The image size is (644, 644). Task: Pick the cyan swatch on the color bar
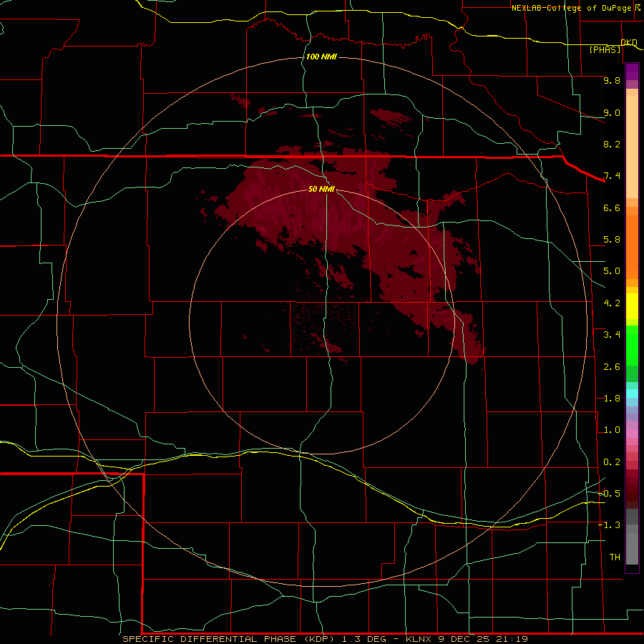[x=632, y=394]
